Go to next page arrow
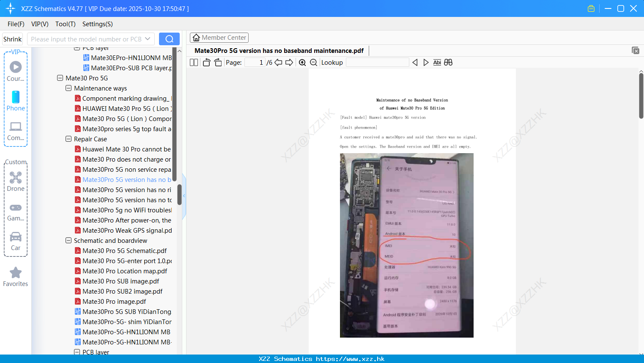 pos(289,62)
